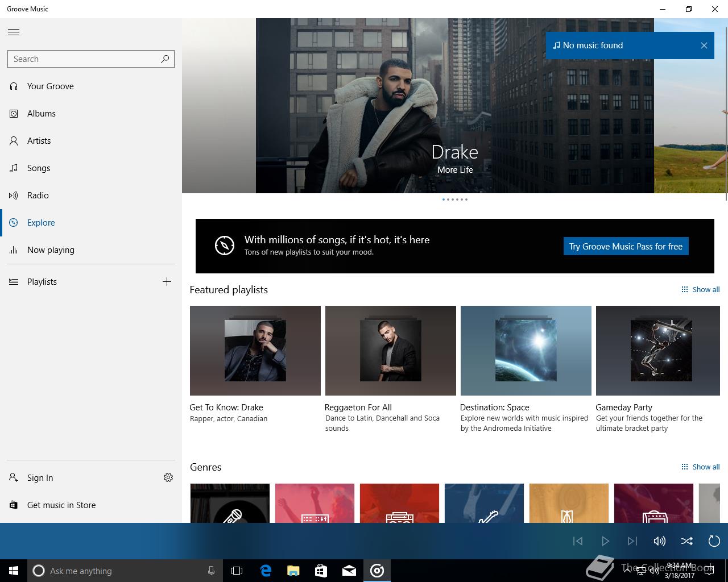Toggle shuffle playback
The image size is (728, 582).
click(x=687, y=541)
